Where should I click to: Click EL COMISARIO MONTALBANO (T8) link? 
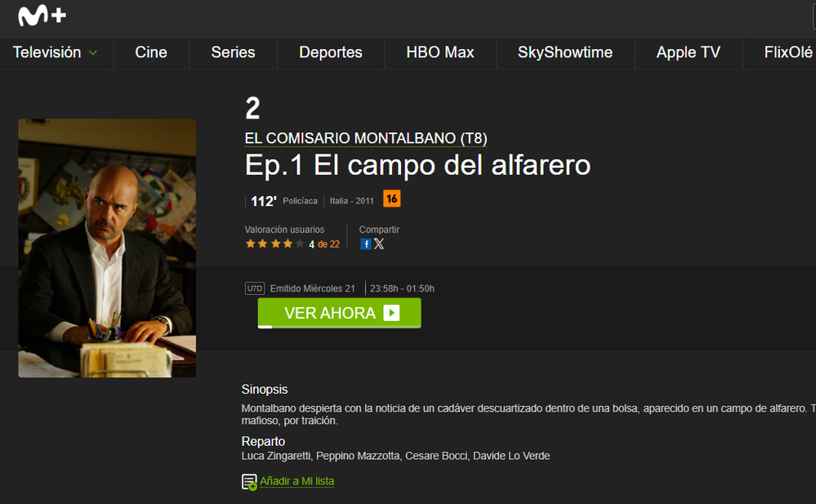(x=366, y=139)
